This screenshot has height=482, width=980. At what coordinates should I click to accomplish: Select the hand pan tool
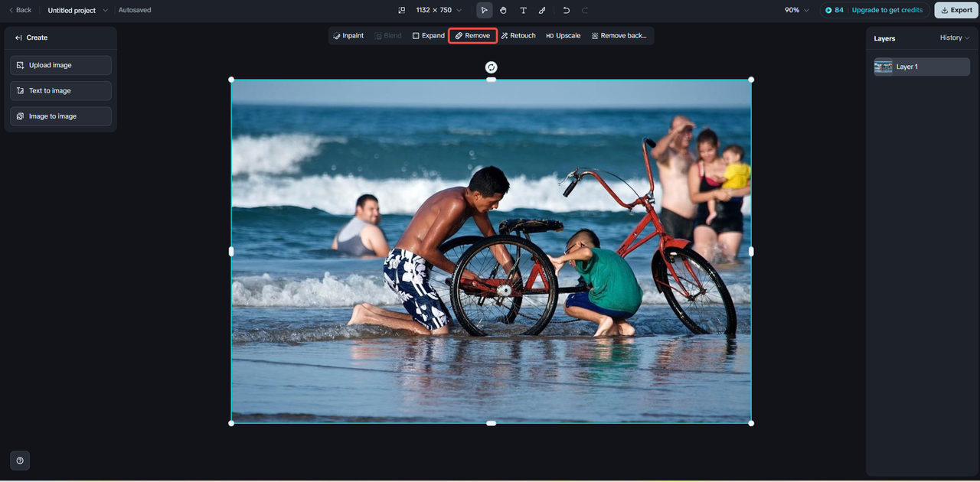tap(504, 10)
